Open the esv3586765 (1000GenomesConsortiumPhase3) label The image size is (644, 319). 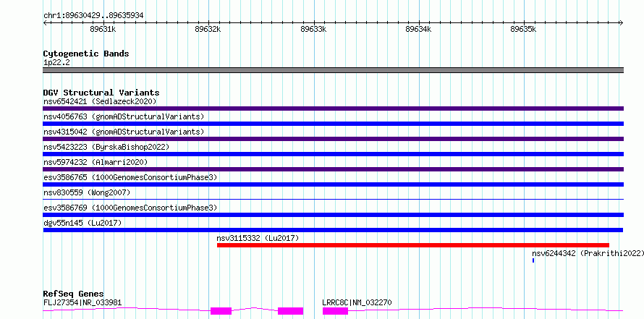click(x=130, y=177)
